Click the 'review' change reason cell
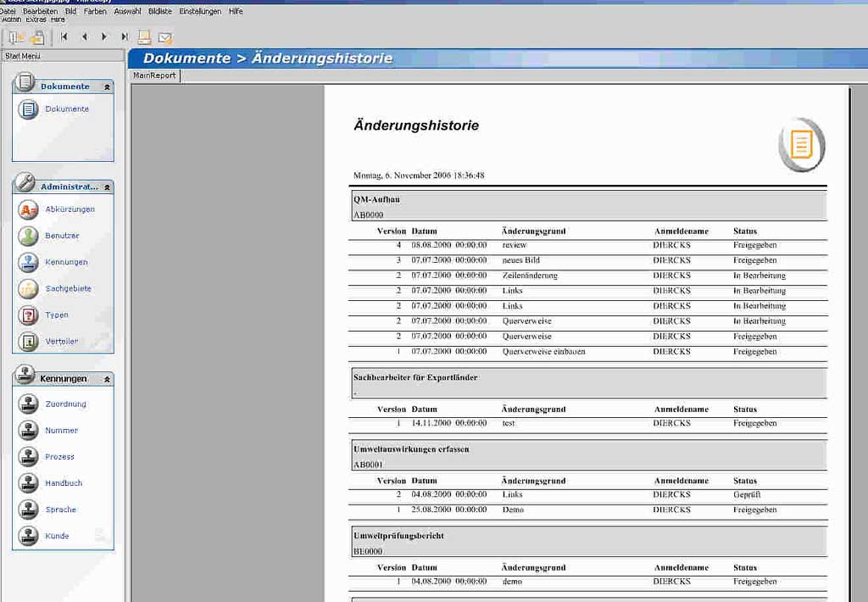 tap(515, 245)
